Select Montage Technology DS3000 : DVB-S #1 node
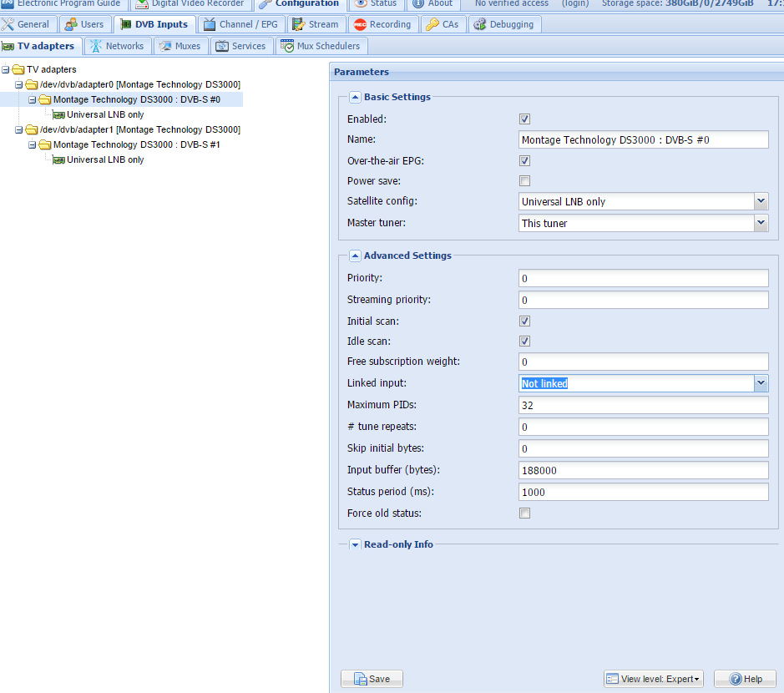 (x=136, y=144)
